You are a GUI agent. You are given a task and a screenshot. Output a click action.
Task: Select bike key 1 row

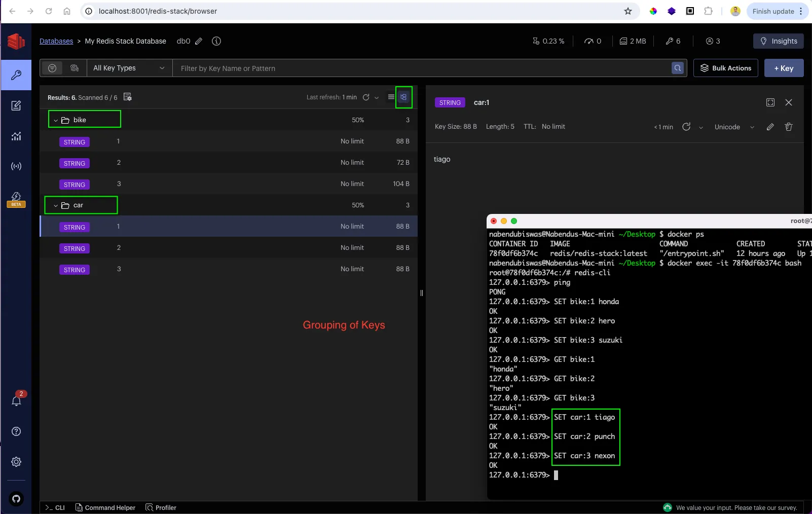coord(229,141)
